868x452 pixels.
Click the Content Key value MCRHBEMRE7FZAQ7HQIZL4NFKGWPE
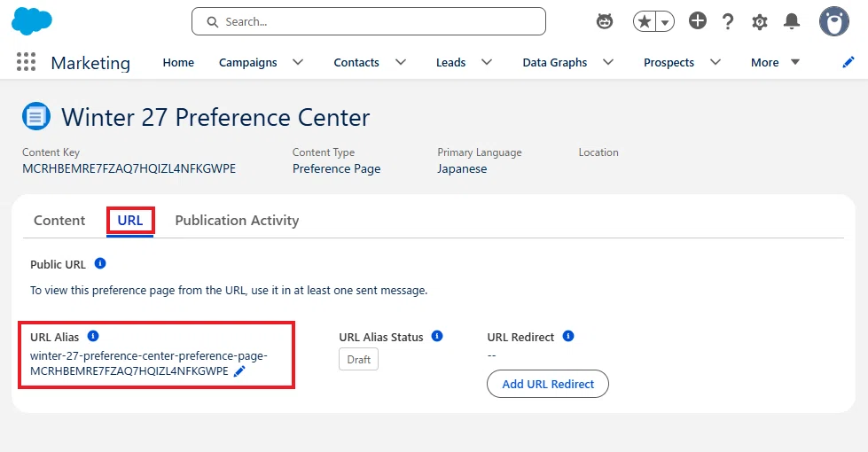[129, 168]
